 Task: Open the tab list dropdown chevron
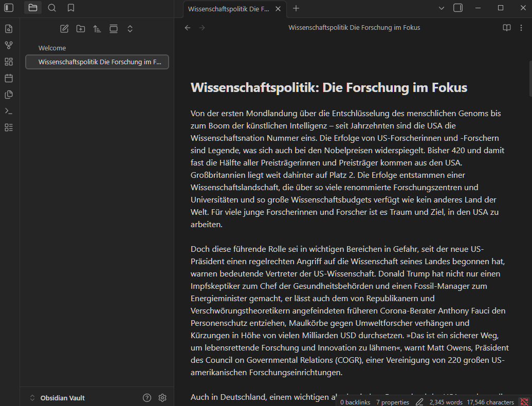(442, 8)
